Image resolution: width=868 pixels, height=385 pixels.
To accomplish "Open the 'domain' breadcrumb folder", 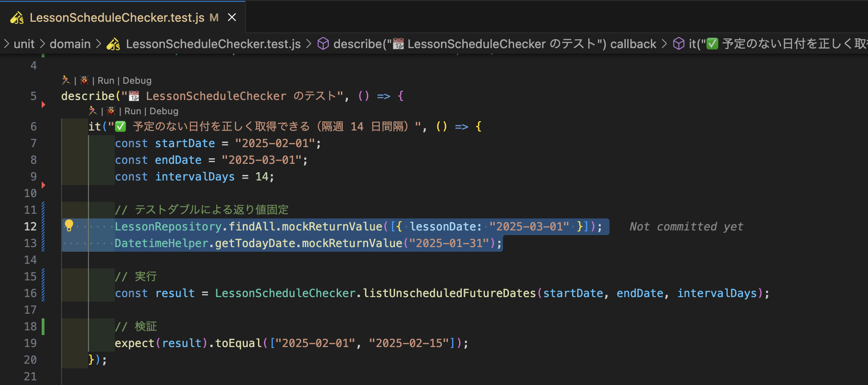I will (70, 44).
